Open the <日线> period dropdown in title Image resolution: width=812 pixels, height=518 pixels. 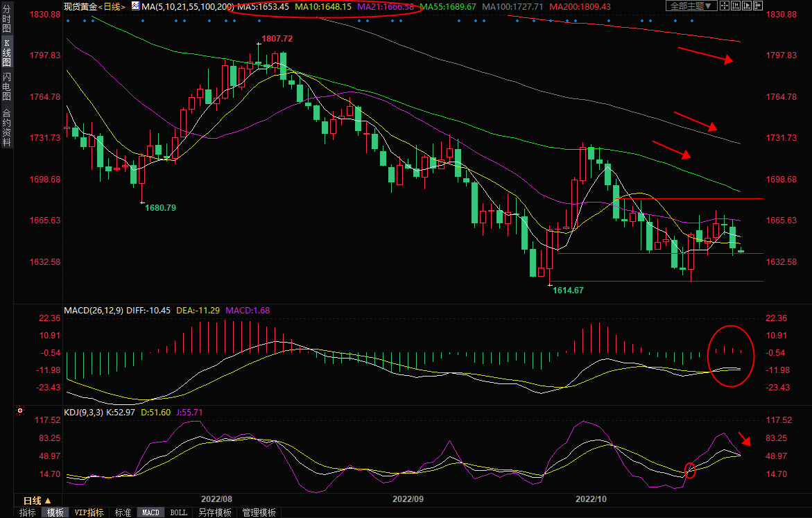(x=111, y=6)
